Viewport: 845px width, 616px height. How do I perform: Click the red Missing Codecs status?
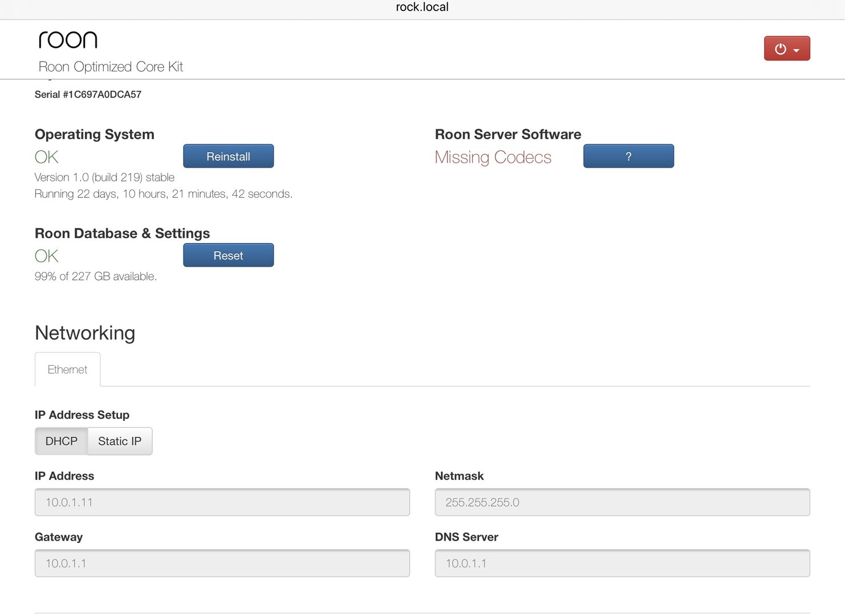[x=493, y=157]
